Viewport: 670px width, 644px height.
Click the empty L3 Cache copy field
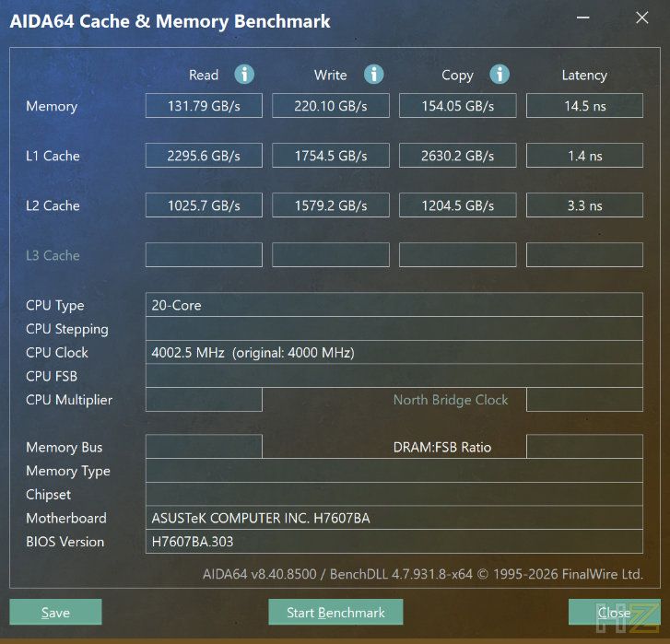458,255
